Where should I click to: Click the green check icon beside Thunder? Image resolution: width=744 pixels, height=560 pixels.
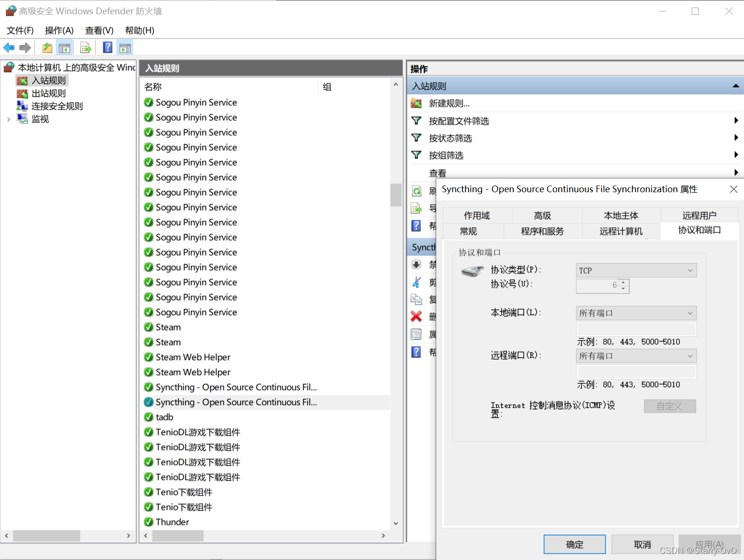pos(148,522)
